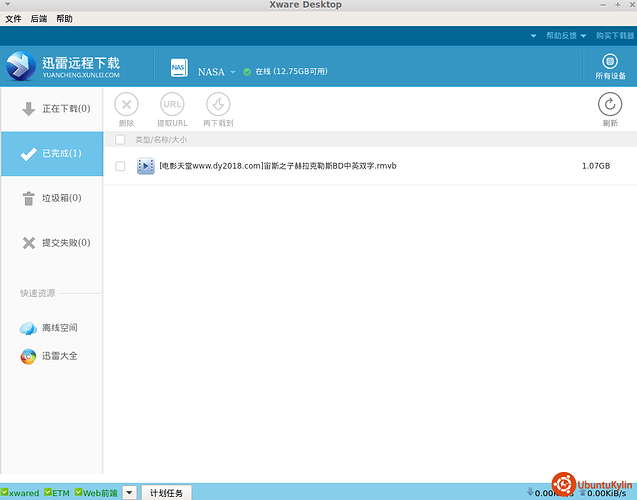The width and height of the screenshot is (637, 500).
Task: Tick the checkbox for the rmvb file
Action: point(121,166)
